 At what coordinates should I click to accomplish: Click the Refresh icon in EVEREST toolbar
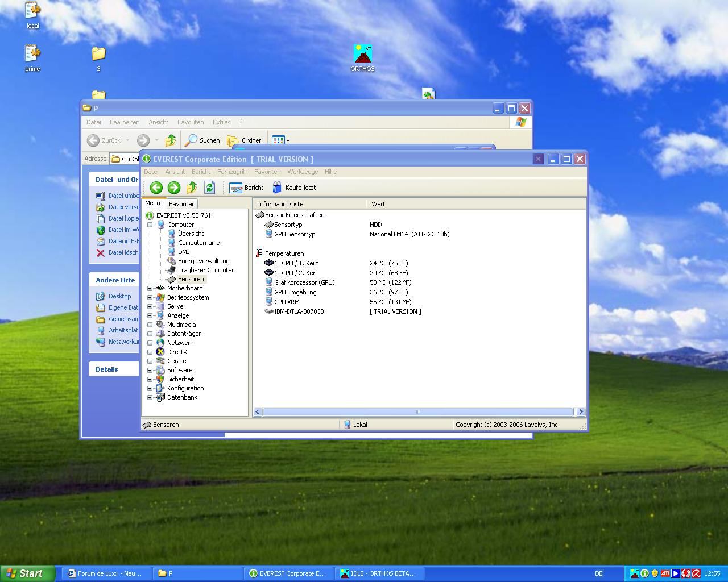tap(209, 188)
